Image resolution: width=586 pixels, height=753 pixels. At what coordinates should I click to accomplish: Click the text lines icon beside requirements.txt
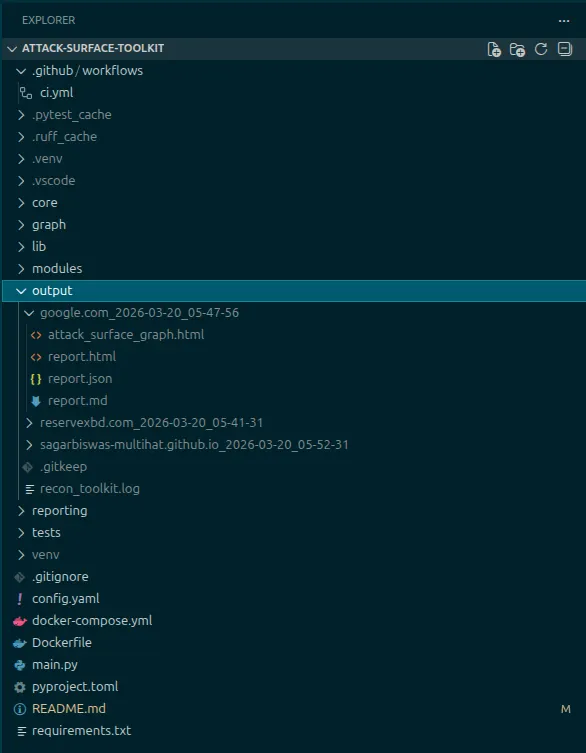tap(22, 731)
